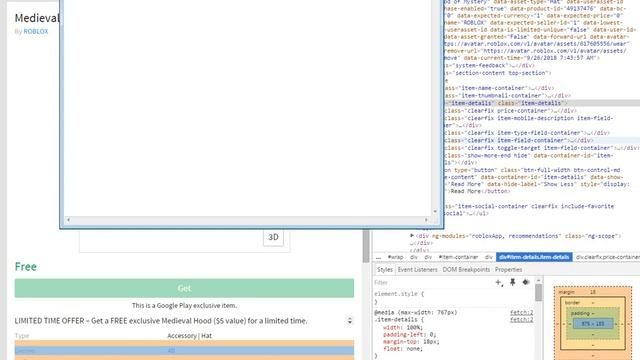Select #wrap in the DOM breadcrumb
The width and height of the screenshot is (640, 360).
coord(395,257)
